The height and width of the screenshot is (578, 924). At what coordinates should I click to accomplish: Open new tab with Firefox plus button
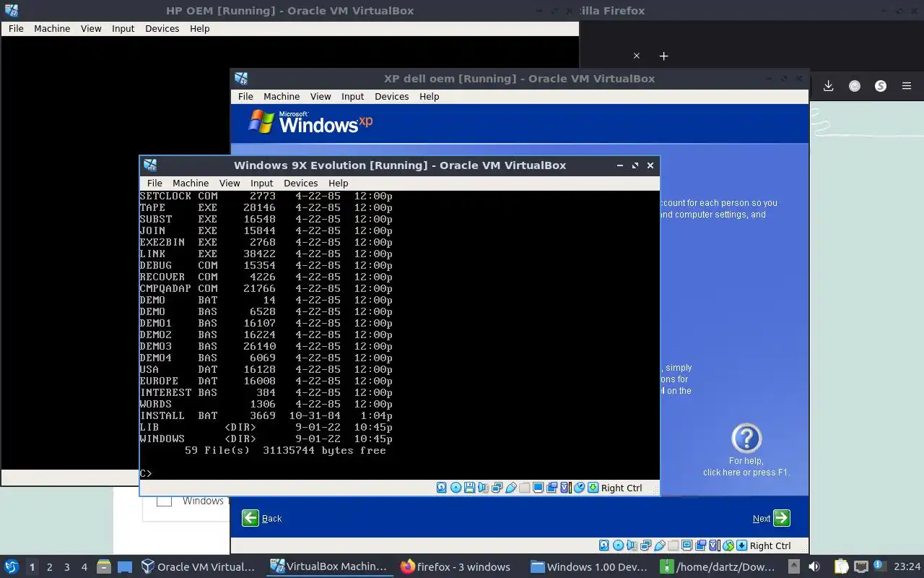(x=663, y=56)
